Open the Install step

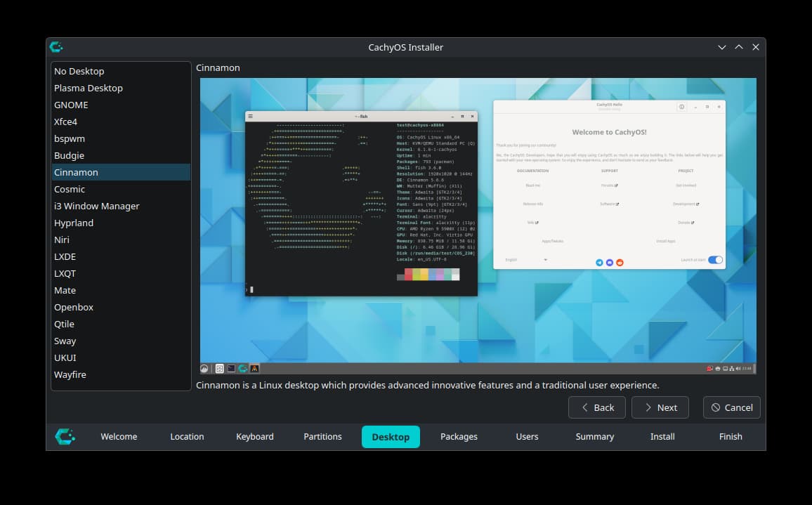[663, 437]
